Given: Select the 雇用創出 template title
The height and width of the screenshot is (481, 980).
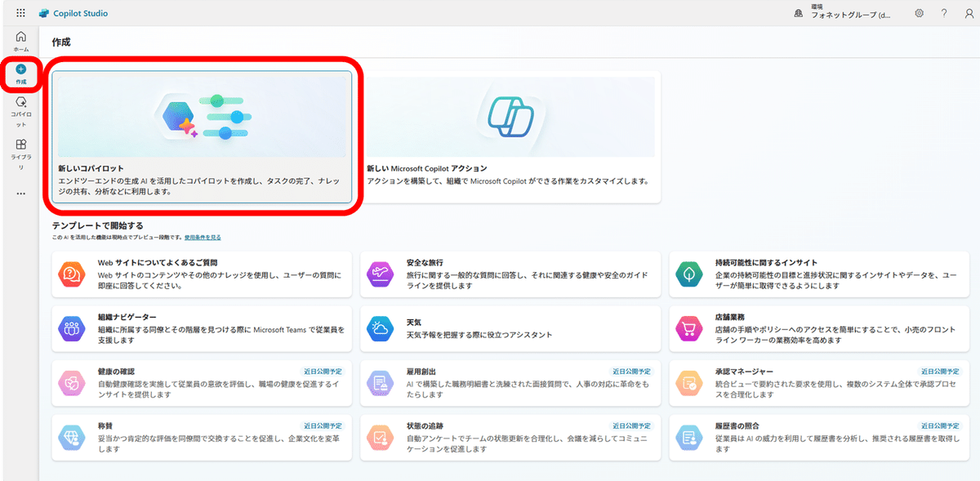Looking at the screenshot, I should click(421, 372).
